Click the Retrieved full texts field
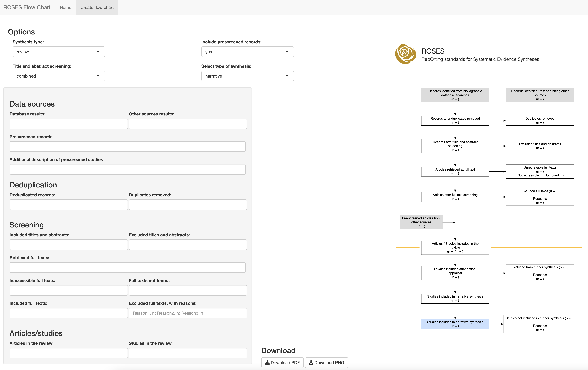Image resolution: width=588 pixels, height=370 pixels. coord(128,267)
